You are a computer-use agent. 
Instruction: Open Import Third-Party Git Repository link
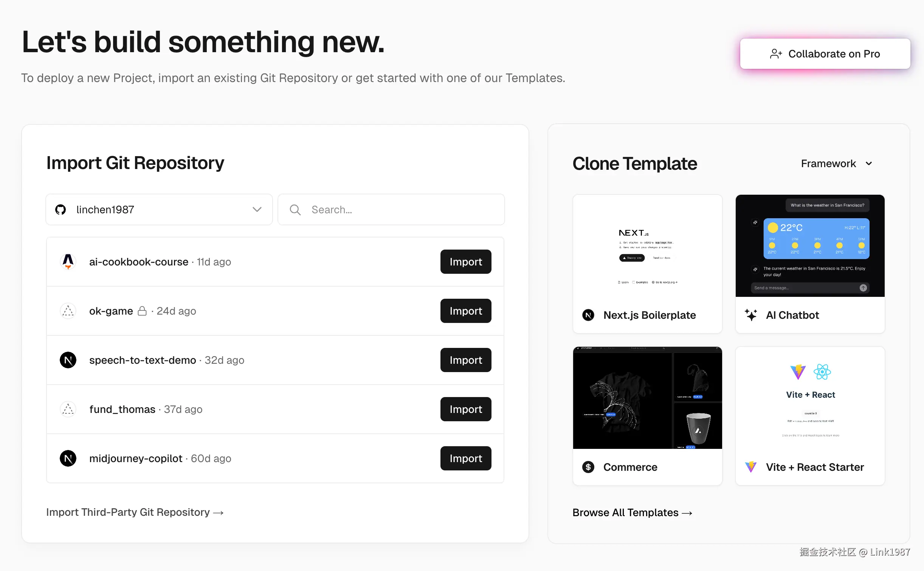tap(135, 512)
